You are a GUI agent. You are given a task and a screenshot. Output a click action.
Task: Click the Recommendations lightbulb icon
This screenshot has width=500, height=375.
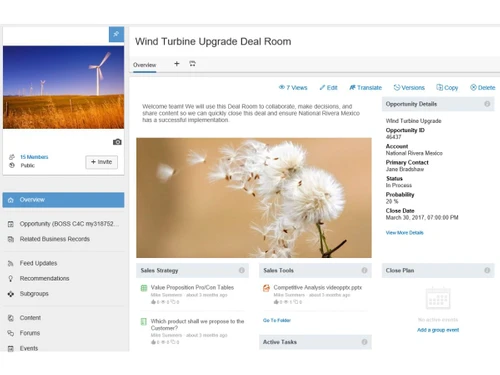coord(11,279)
